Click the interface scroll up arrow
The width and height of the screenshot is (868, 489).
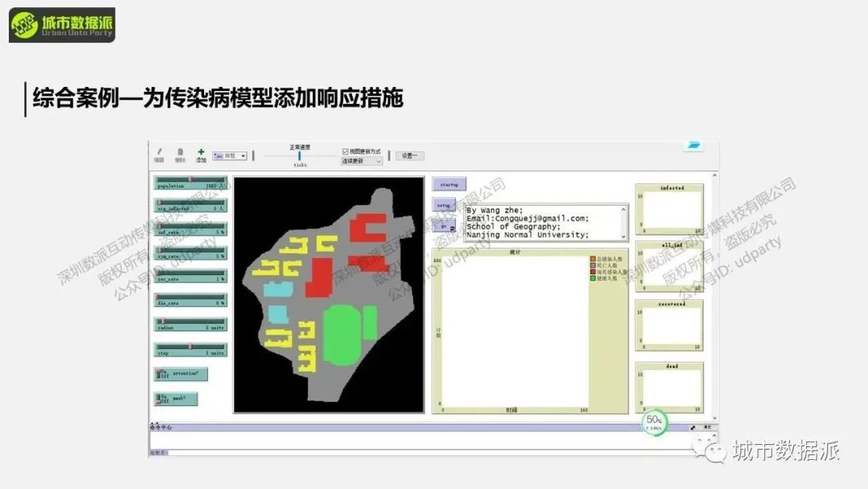[x=714, y=175]
